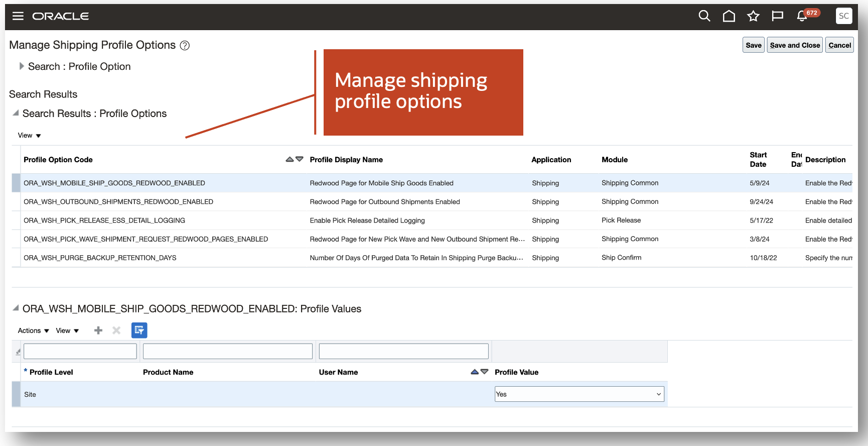The height and width of the screenshot is (446, 868).
Task: Click the start date 5/17/22
Action: click(761, 220)
